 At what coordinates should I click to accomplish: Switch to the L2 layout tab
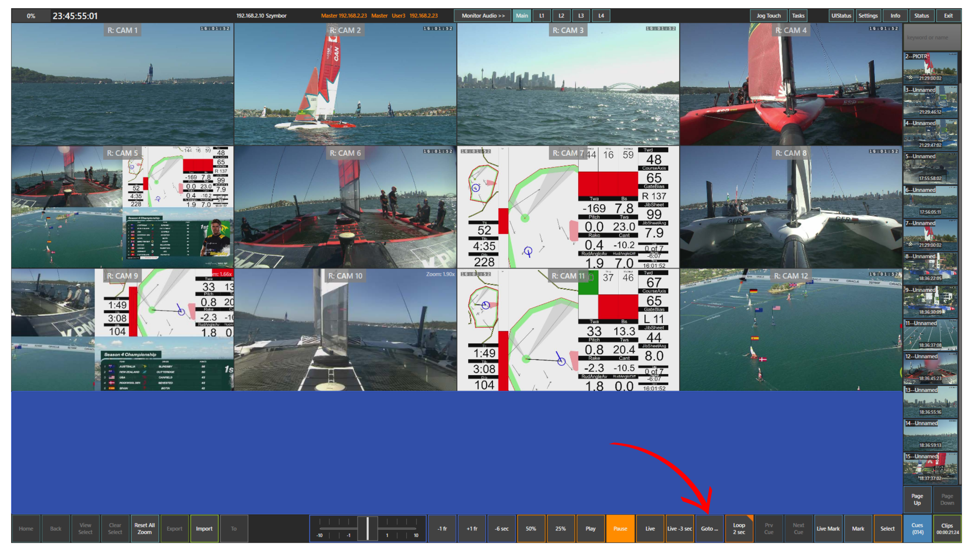(x=561, y=16)
